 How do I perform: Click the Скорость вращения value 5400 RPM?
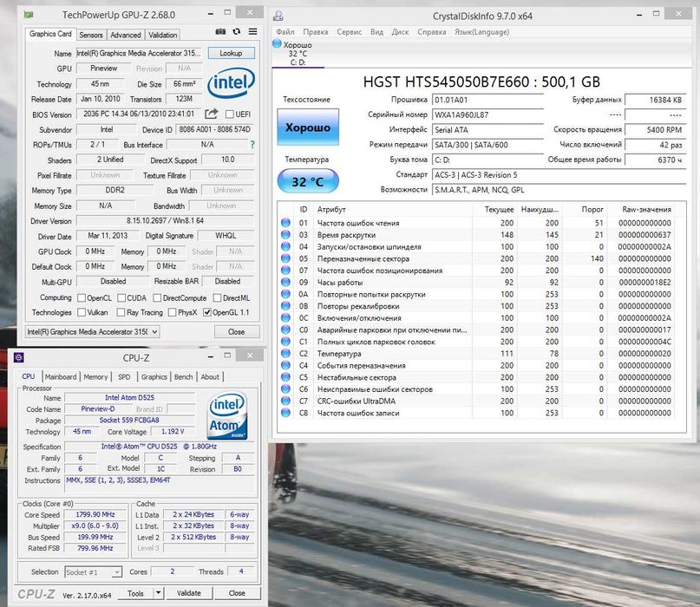655,129
